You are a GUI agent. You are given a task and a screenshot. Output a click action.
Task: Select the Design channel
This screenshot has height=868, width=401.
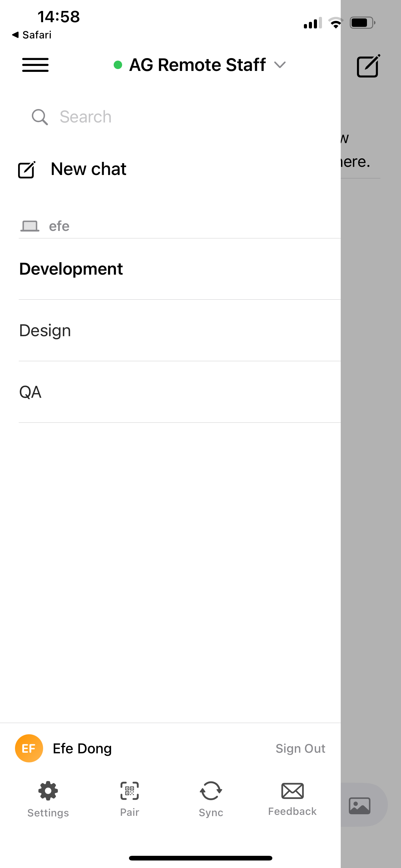pyautogui.click(x=45, y=330)
